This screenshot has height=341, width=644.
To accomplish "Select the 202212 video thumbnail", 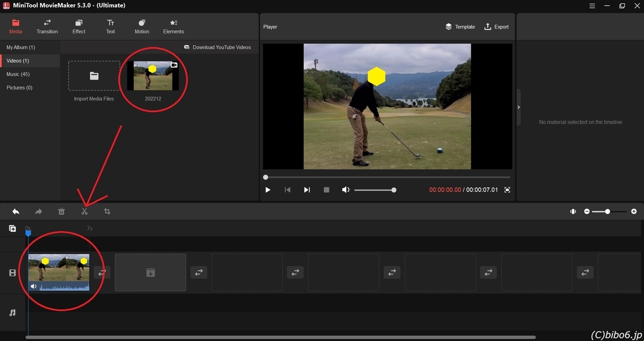I will click(x=153, y=76).
